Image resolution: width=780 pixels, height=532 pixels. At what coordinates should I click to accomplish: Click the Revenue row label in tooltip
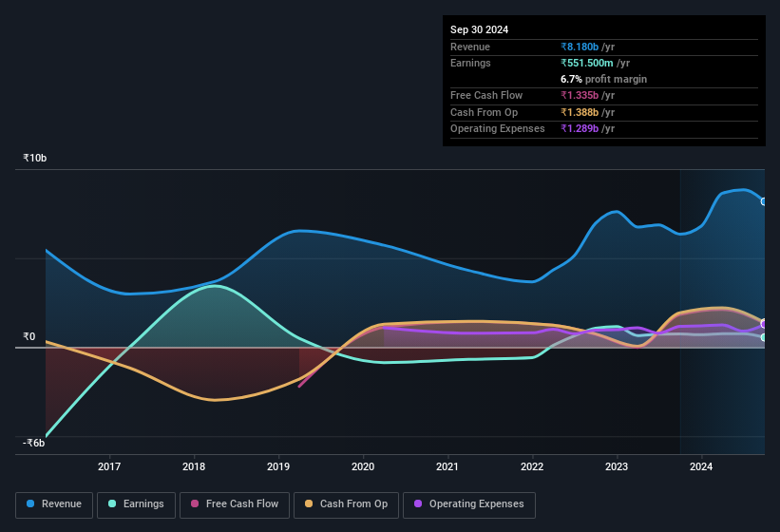coord(470,47)
